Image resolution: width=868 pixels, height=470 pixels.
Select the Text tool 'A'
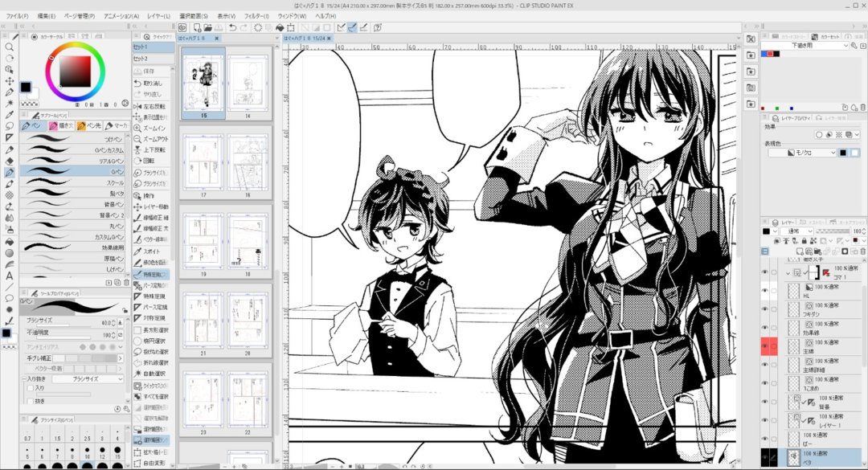point(10,276)
